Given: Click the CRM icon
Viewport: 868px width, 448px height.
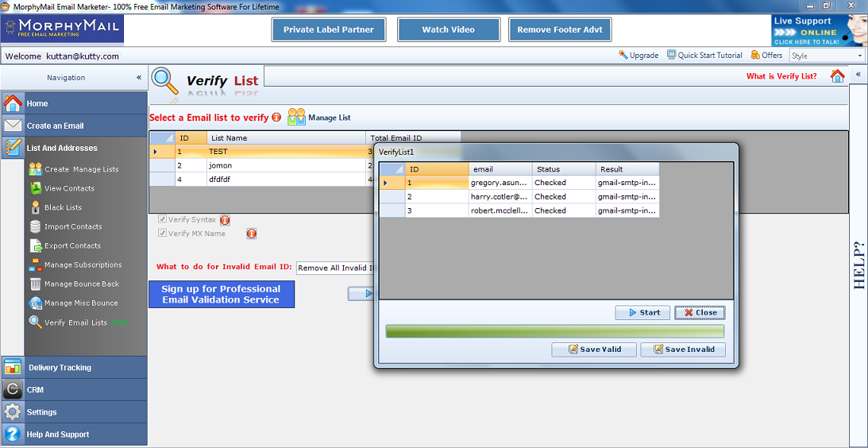Looking at the screenshot, I should 13,390.
